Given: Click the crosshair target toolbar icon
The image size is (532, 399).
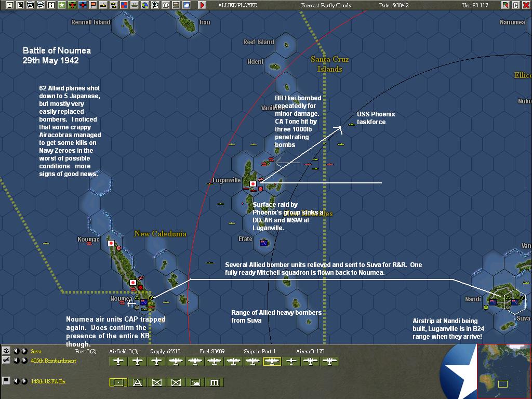Looking at the screenshot, I should [x=155, y=5].
